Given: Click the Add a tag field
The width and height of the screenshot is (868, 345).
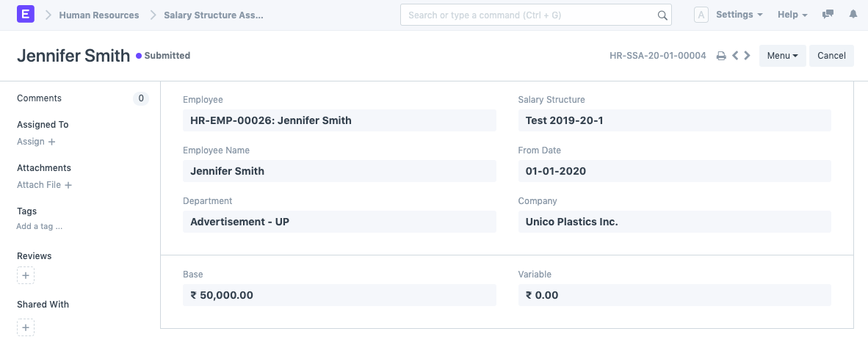Looking at the screenshot, I should (x=40, y=227).
